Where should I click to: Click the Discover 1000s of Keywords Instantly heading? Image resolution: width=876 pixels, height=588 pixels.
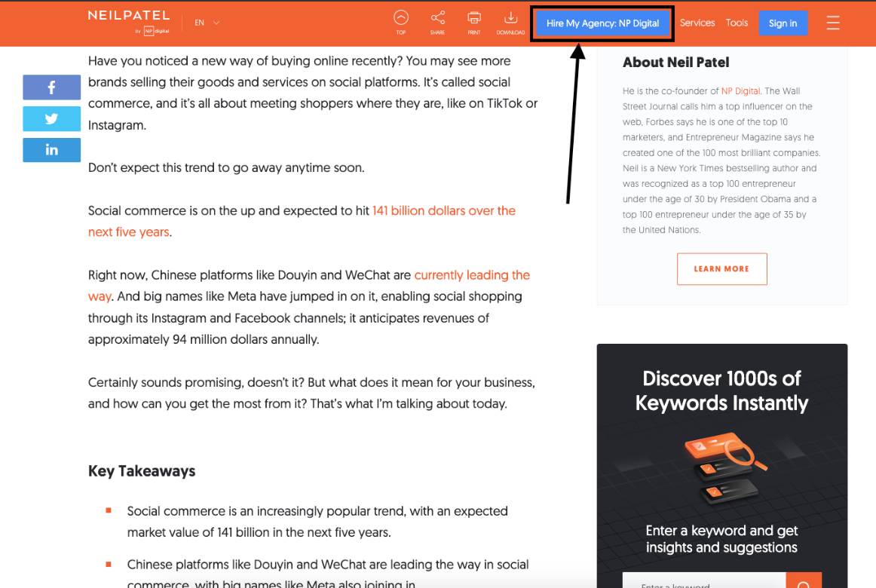pyautogui.click(x=721, y=391)
